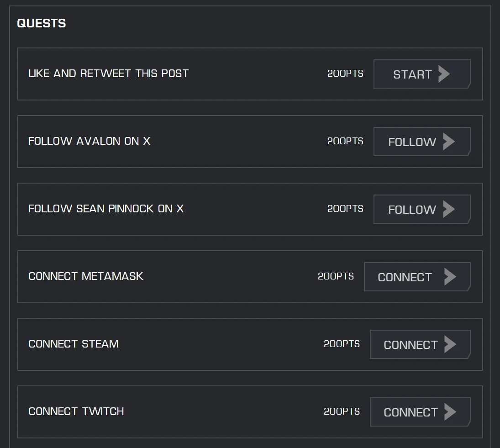500x448 pixels.
Task: Click 200PTS beside Follow Sean Pinnock
Action: [345, 209]
